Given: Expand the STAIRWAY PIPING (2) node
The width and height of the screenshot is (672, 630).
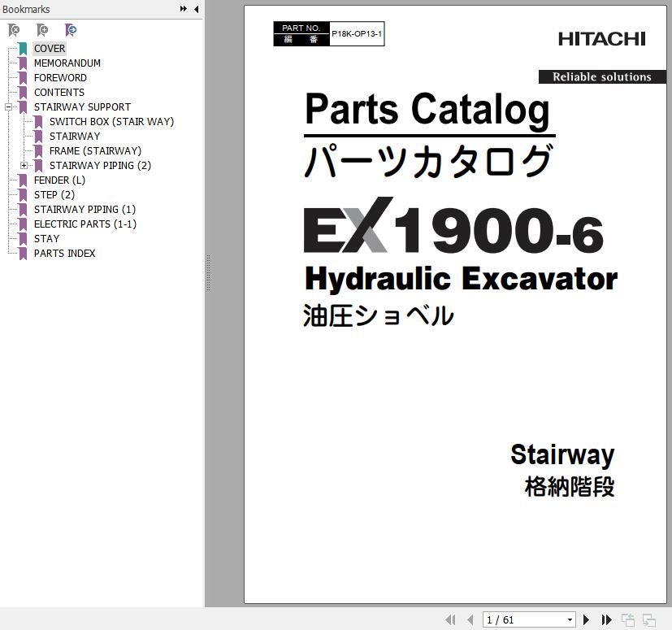Looking at the screenshot, I should 24,165.
